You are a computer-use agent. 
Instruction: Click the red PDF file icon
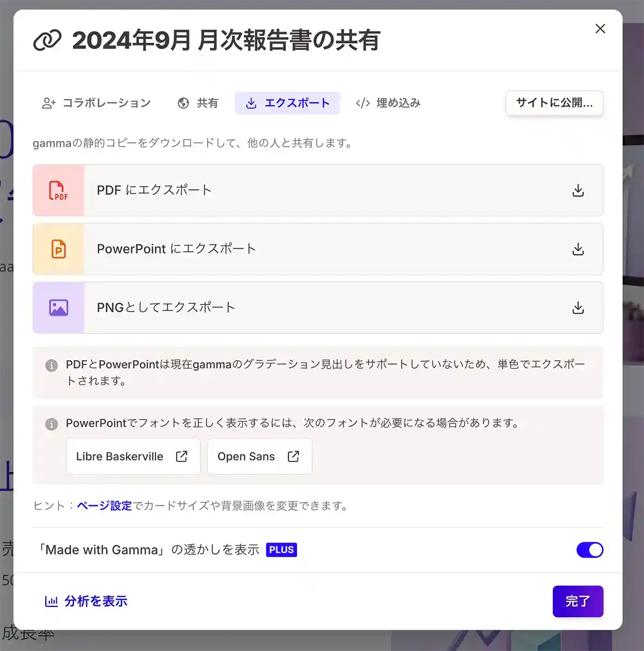coord(58,191)
